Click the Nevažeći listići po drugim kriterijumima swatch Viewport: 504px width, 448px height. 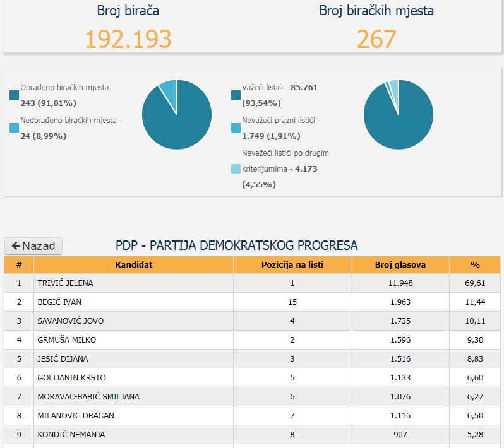point(236,168)
